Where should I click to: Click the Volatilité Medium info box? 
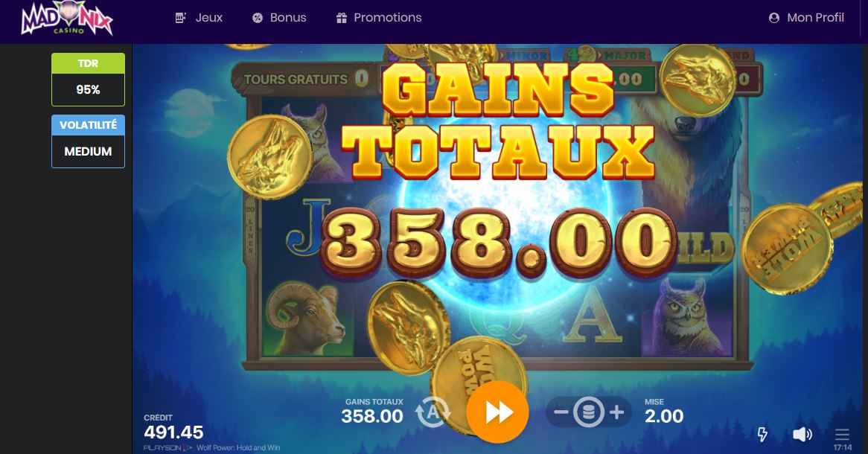tap(88, 141)
